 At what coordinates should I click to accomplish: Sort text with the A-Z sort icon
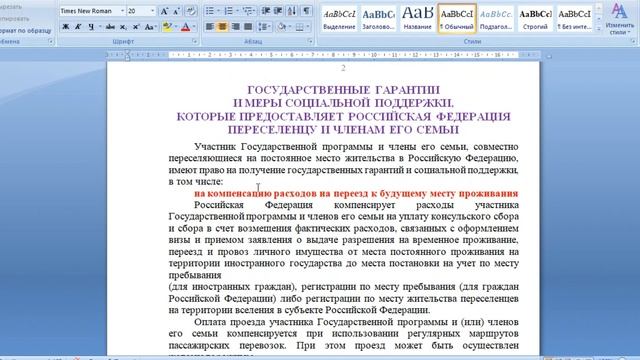[x=292, y=11]
